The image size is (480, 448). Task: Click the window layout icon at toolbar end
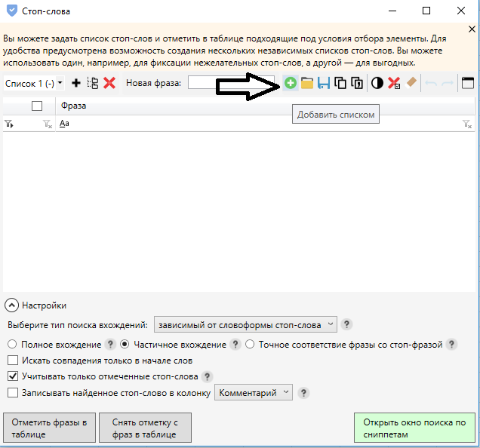[x=468, y=83]
